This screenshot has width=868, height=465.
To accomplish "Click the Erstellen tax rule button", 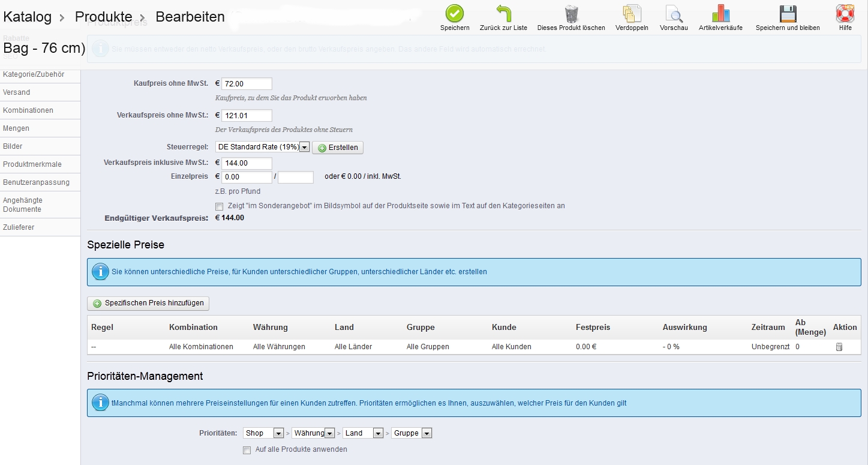I will (338, 148).
